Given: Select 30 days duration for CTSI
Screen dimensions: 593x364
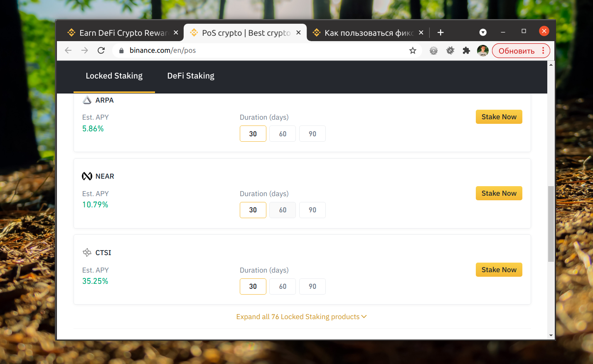Looking at the screenshot, I should coord(253,286).
